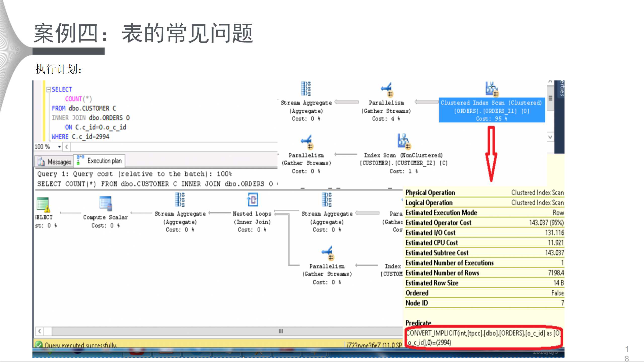Click vertical scrollbar down arrow in upper plan
This screenshot has width=644, height=362.
click(550, 137)
